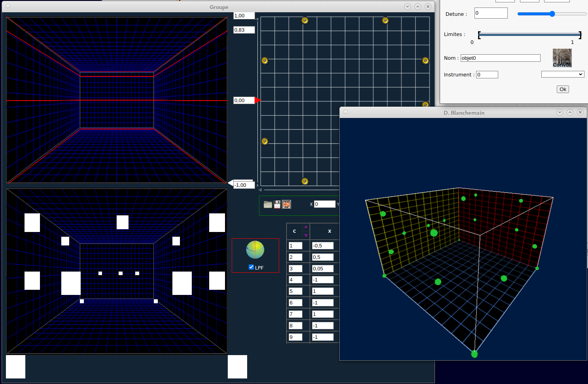588x384 pixels.
Task: Select the bottom speaker icon on grid
Action: [304, 181]
